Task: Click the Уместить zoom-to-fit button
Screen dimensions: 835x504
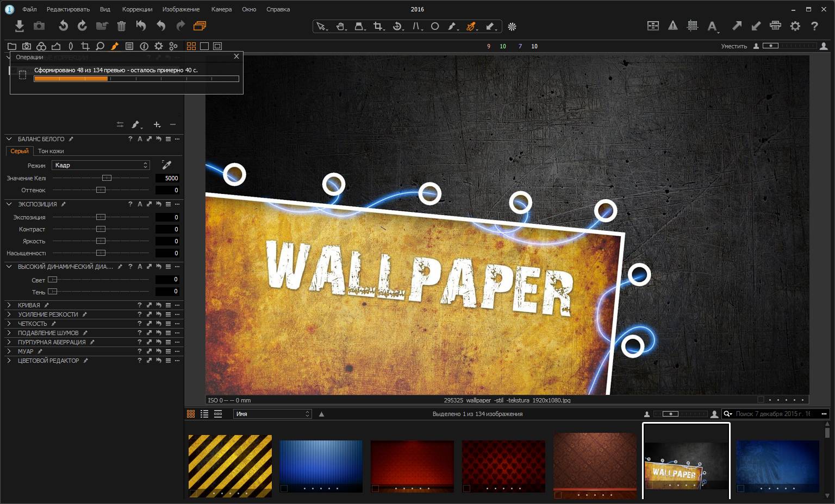Action: [734, 46]
